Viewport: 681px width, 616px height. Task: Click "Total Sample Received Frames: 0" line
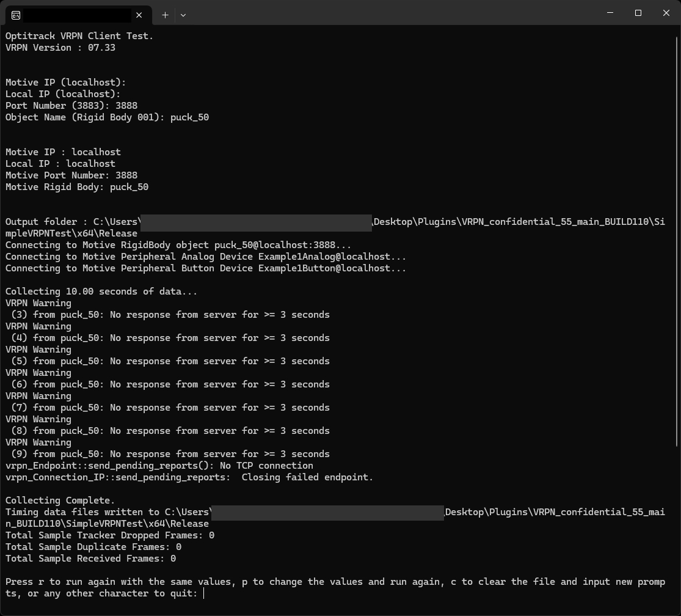pos(90,559)
